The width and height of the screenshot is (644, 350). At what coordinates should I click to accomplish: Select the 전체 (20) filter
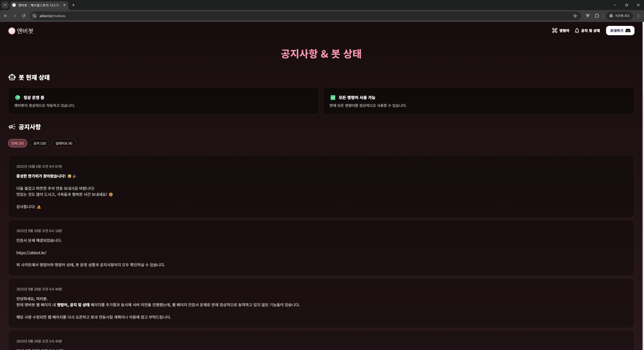point(18,143)
